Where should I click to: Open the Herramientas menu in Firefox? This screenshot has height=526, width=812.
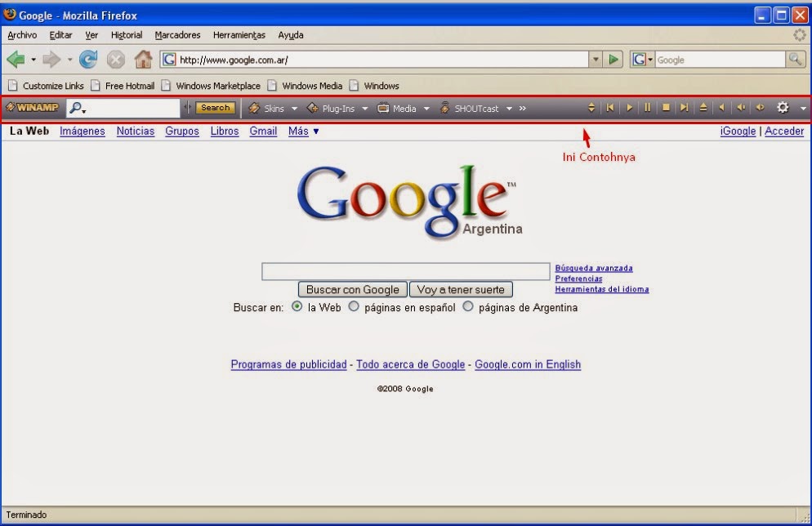(x=239, y=35)
